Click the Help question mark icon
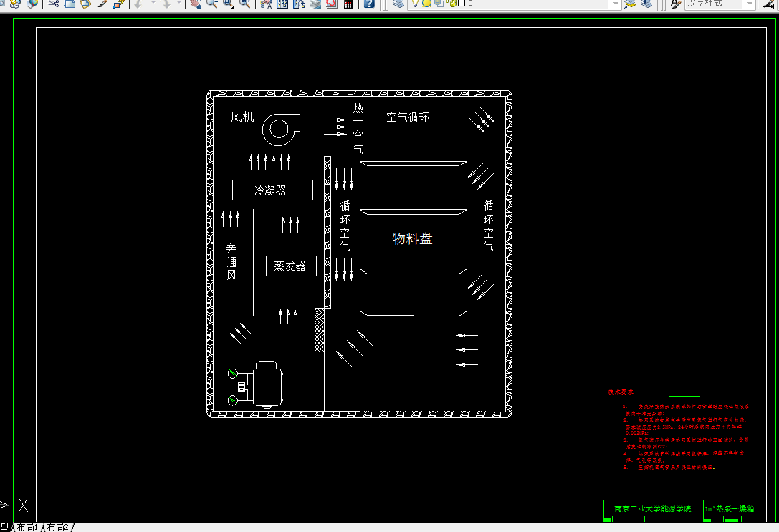This screenshot has width=779, height=532. [x=368, y=4]
